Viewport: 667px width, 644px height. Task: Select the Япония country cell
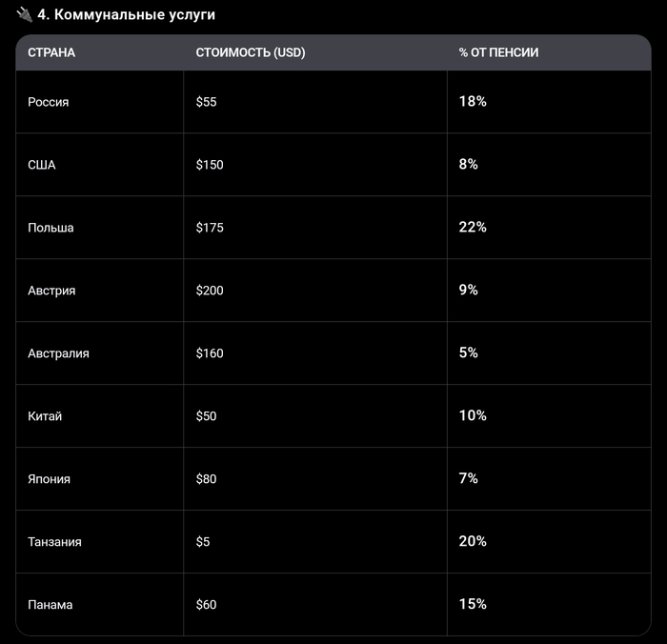point(49,479)
